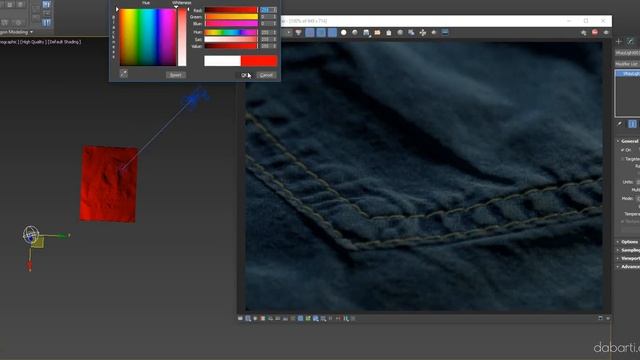
Task: Open the Default Shading viewport label menu
Action: click(64, 42)
